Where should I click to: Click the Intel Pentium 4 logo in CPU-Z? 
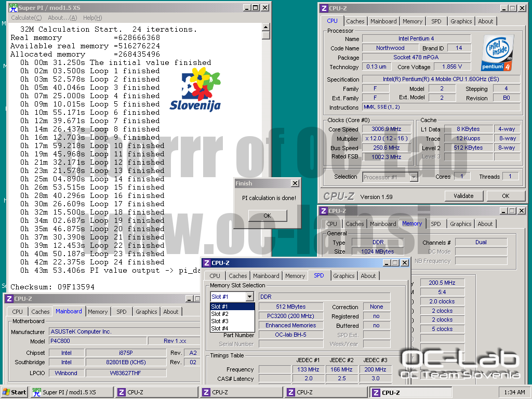[x=497, y=52]
